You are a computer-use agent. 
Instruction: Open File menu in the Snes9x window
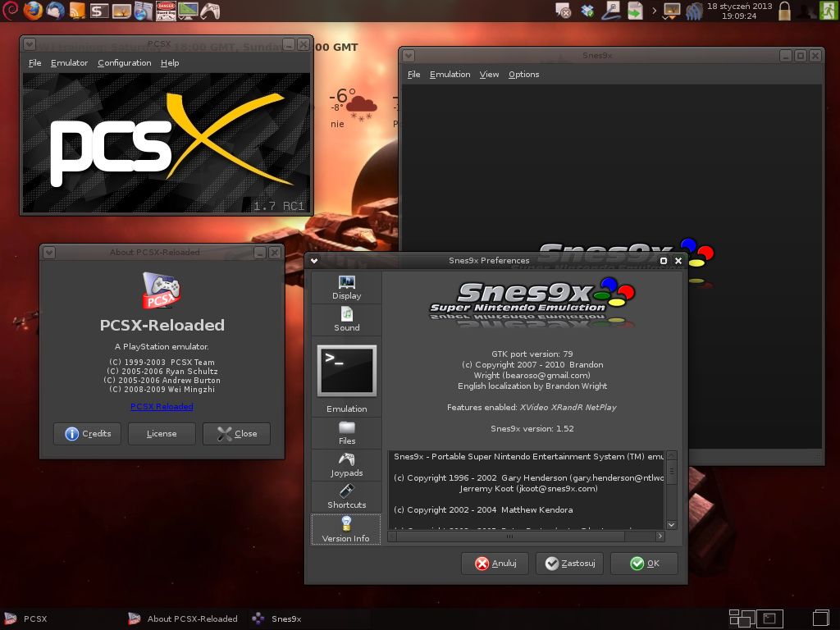pos(413,75)
